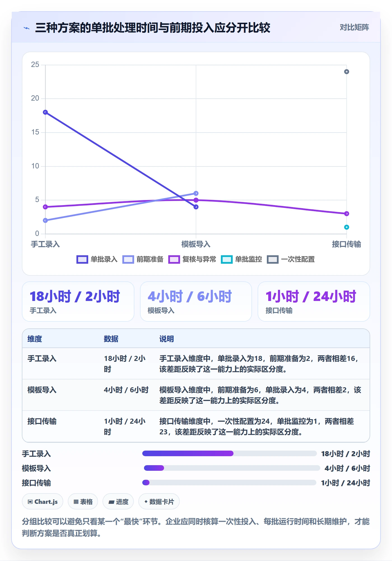Toggle the 前期准备 legend swatch
The image size is (392, 561).
tap(128, 259)
